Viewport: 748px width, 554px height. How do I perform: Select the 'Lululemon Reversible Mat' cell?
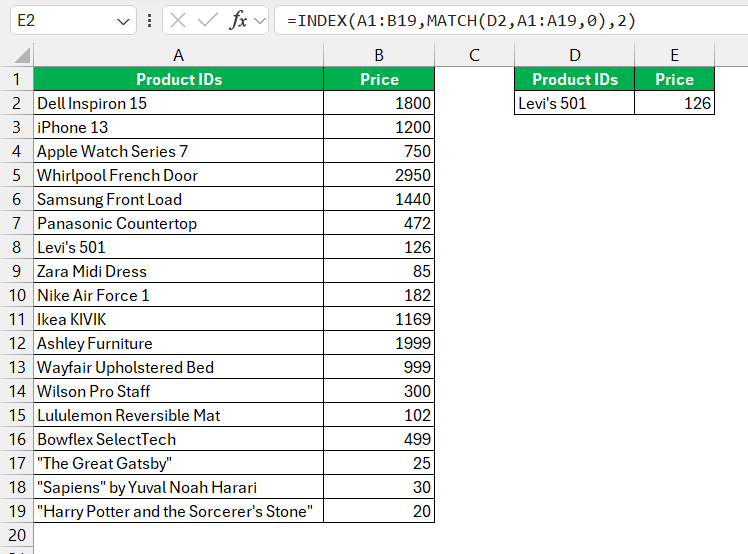click(178, 415)
